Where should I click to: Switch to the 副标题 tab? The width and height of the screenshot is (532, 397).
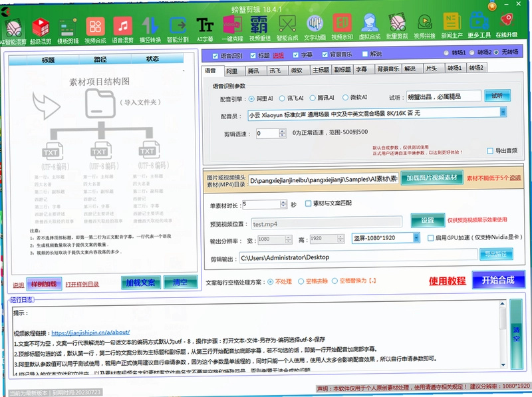click(x=342, y=70)
